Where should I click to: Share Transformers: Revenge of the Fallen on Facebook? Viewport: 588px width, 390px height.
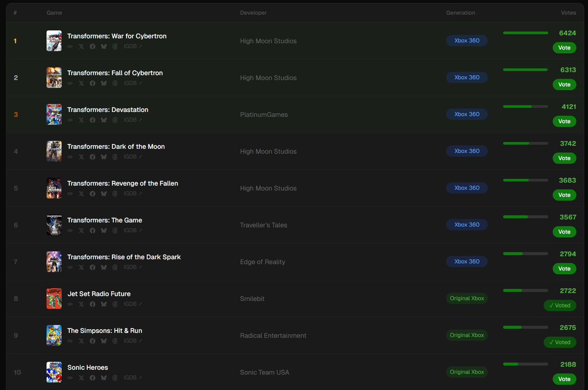(93, 193)
